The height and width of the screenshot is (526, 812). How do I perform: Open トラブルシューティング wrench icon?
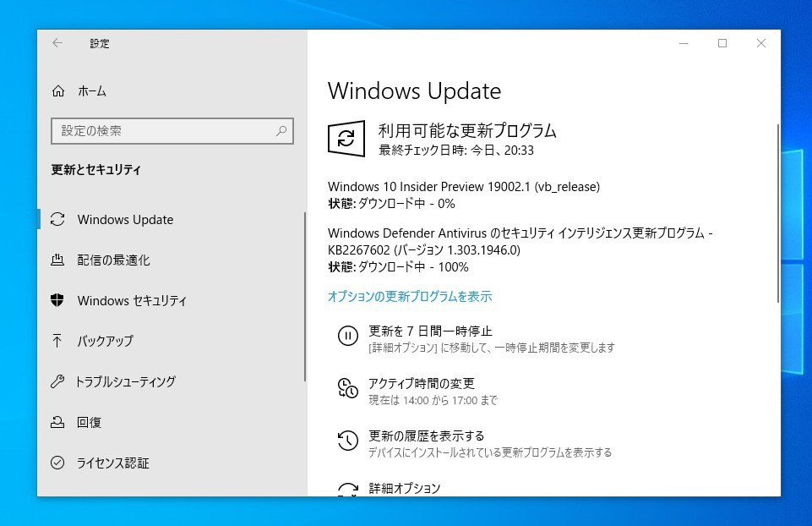[57, 381]
